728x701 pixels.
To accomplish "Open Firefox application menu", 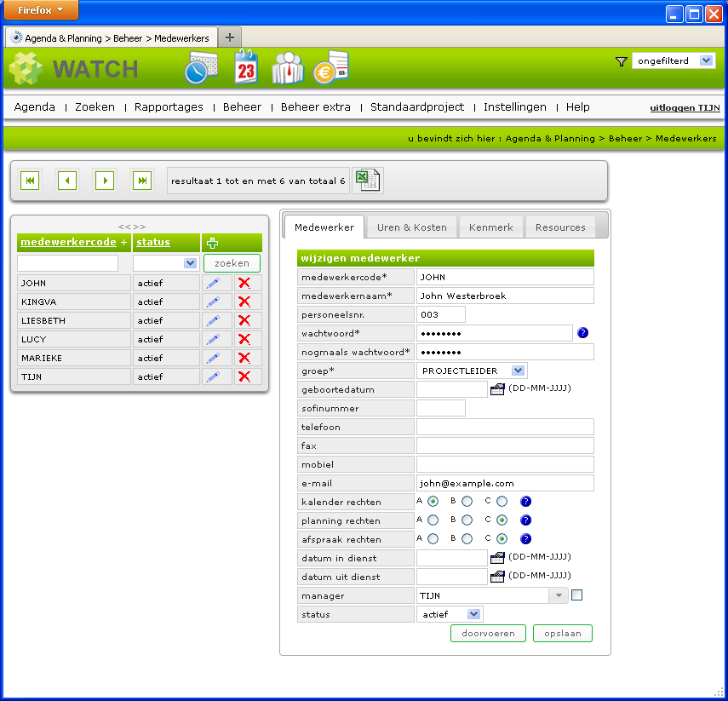I will (x=41, y=9).
